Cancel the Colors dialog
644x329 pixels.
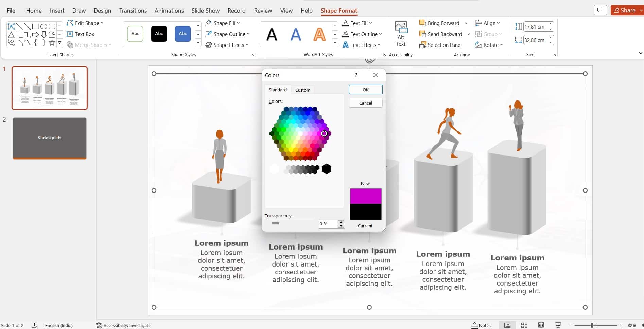click(365, 103)
